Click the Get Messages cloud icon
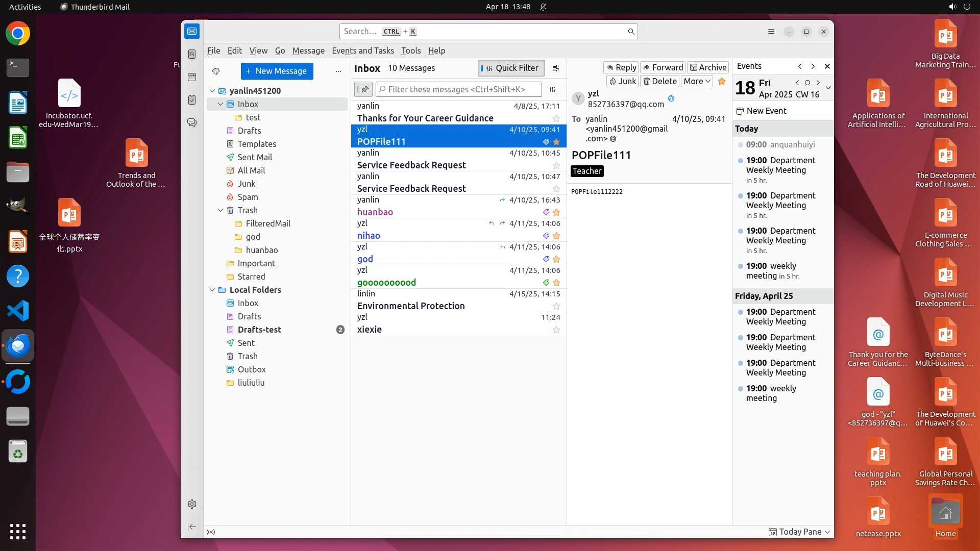Screen dimensions: 980x551 tap(216, 71)
